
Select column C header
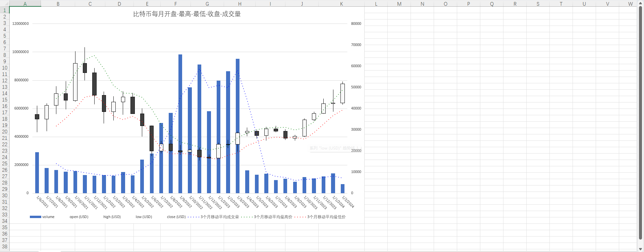[90, 4]
